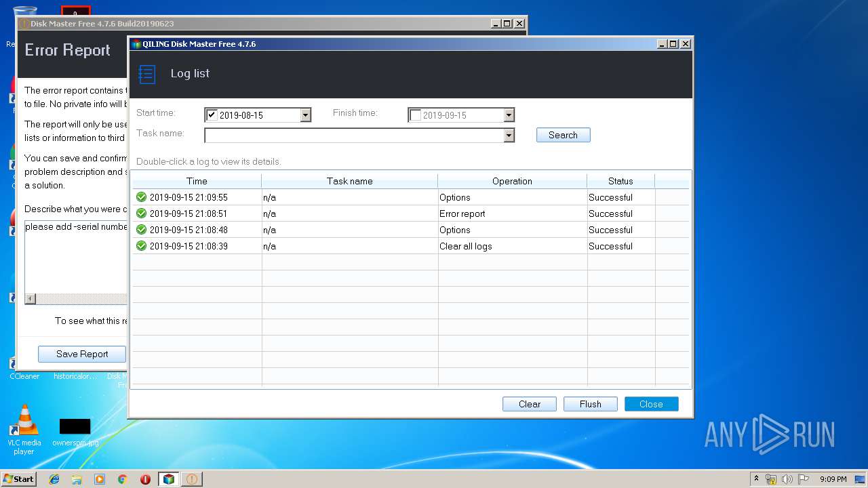Select log entry 2019-09-15 21:08:39

[x=411, y=246]
